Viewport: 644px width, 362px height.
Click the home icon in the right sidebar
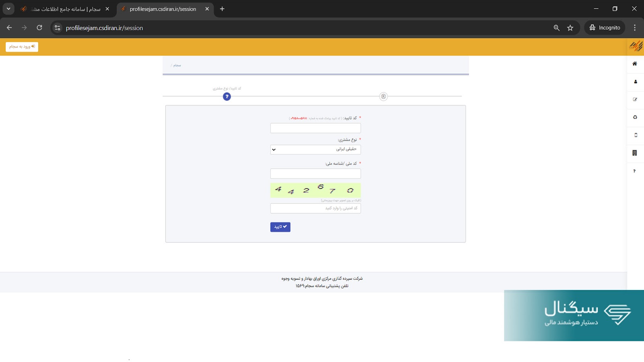tap(635, 64)
